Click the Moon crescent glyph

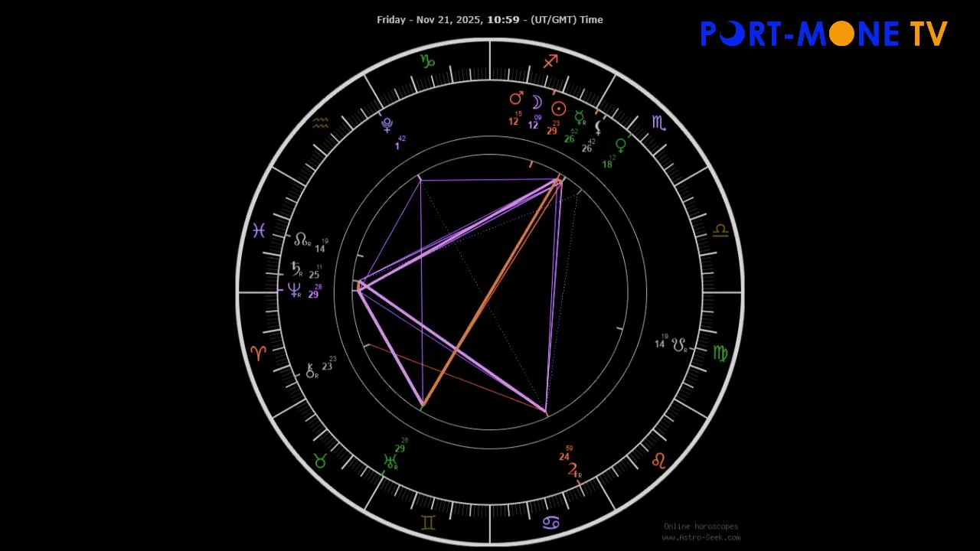pyautogui.click(x=537, y=103)
